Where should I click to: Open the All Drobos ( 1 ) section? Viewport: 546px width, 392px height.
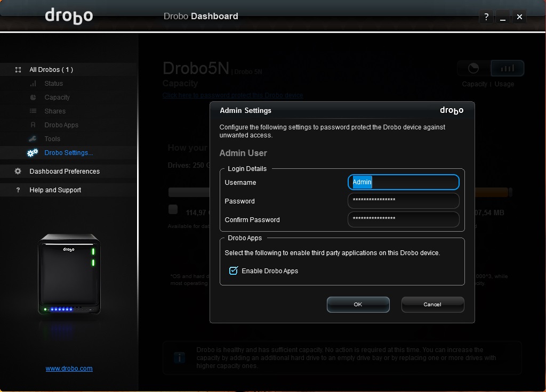click(51, 70)
